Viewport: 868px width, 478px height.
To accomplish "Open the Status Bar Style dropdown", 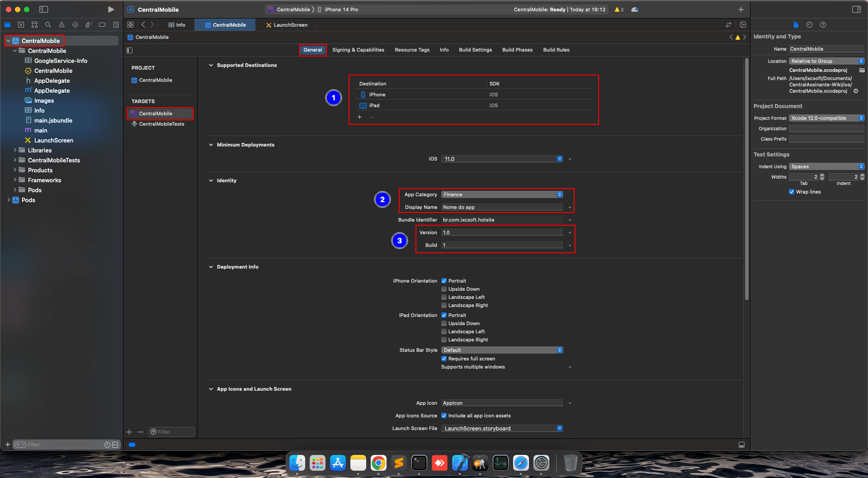I will pyautogui.click(x=502, y=350).
